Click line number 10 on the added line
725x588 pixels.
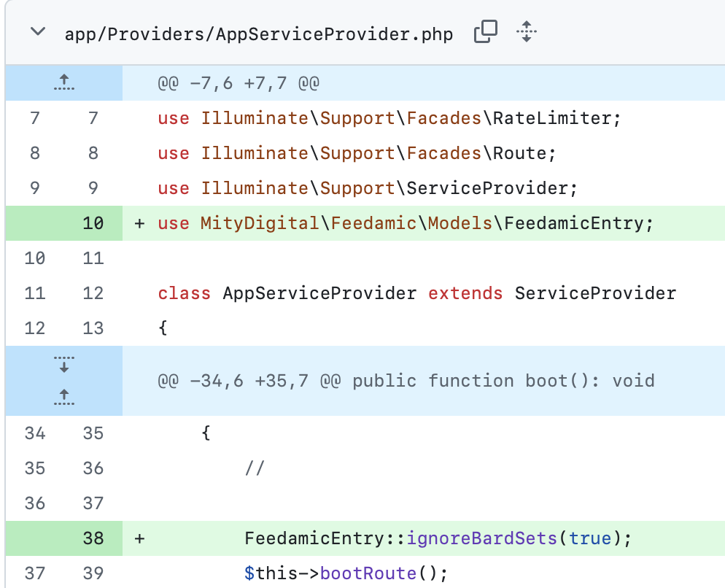[x=93, y=223]
